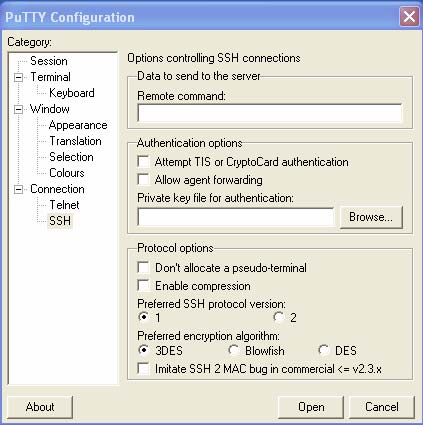The image size is (423, 425).
Task: Pick DES encryption algorithm
Action: pyautogui.click(x=323, y=350)
